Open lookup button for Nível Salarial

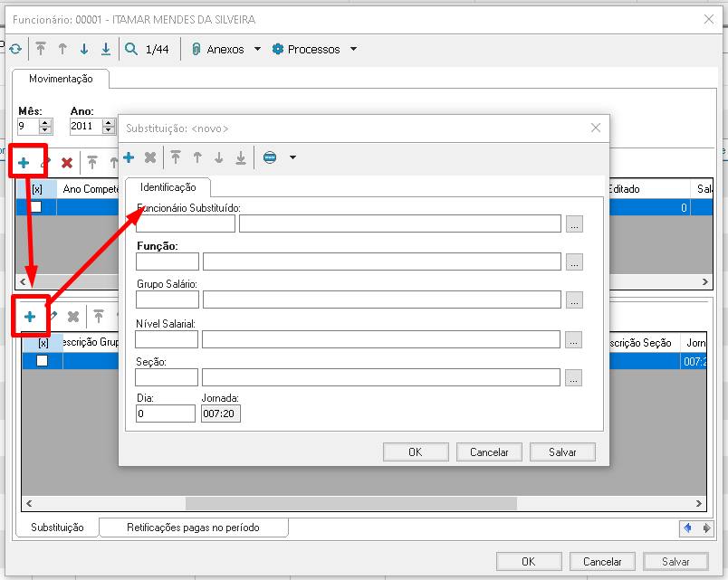(573, 339)
